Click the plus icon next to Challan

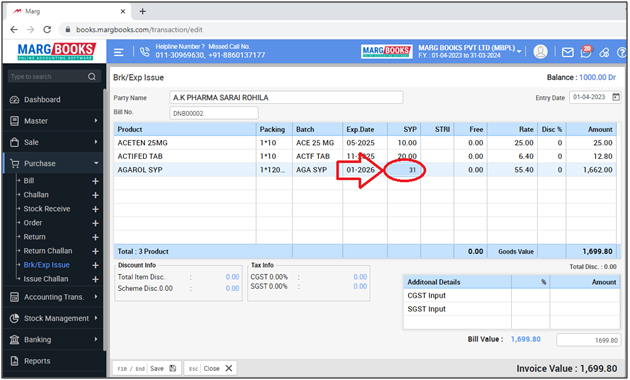click(x=95, y=195)
